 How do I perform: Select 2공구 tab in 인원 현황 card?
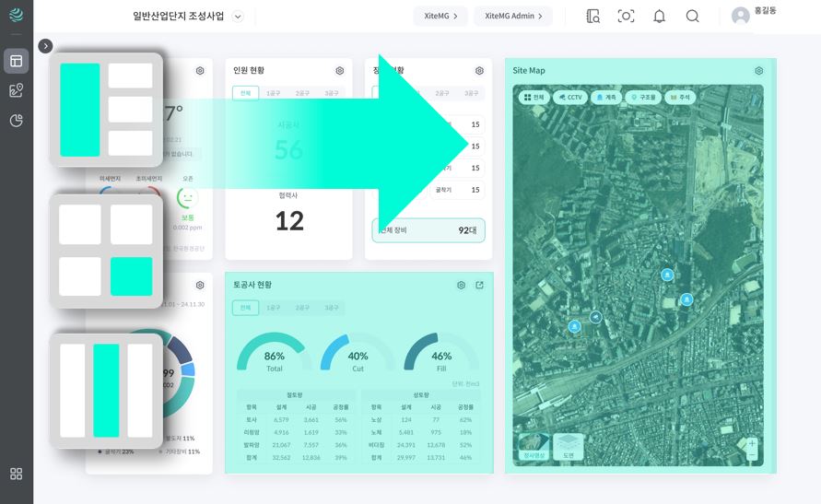(302, 93)
